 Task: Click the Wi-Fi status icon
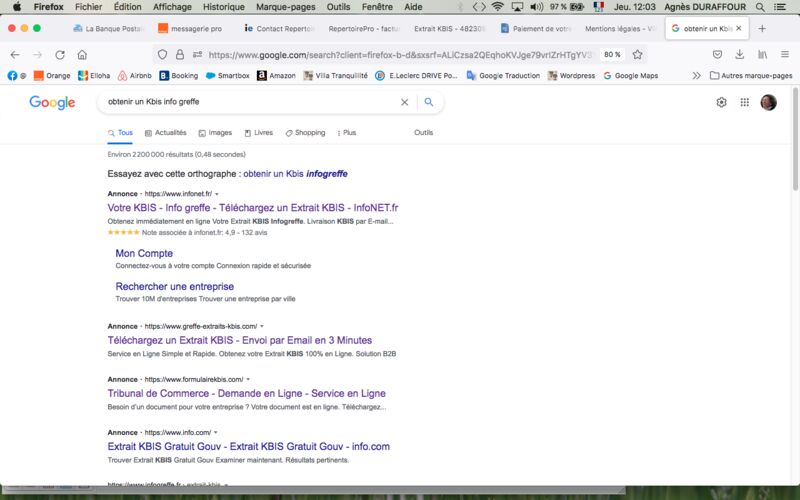497,7
